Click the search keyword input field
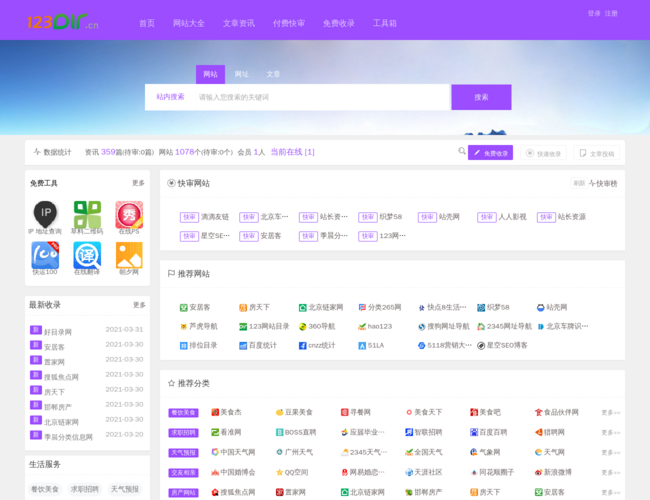 (x=323, y=97)
